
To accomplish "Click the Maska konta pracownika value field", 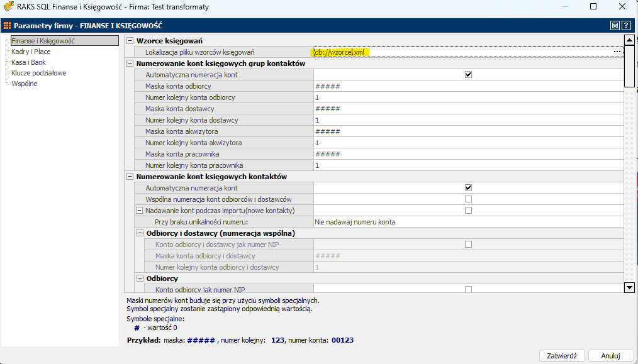I will (468, 154).
